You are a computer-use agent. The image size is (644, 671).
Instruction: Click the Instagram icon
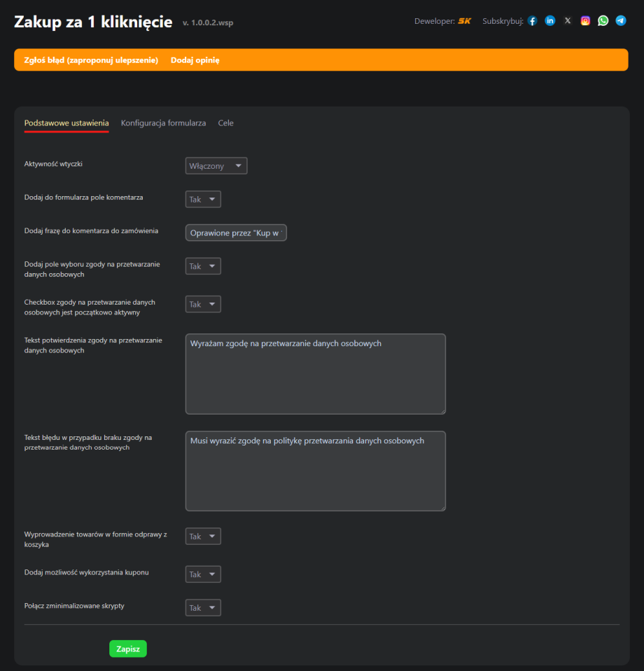[x=585, y=21]
